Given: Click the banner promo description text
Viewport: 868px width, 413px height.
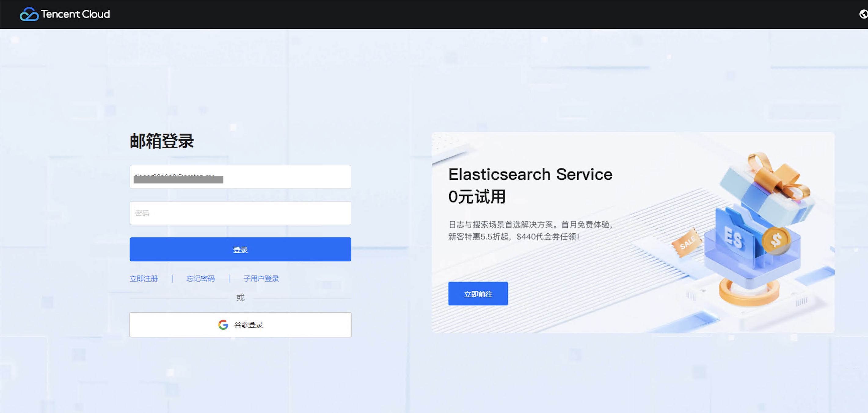Looking at the screenshot, I should coord(530,231).
